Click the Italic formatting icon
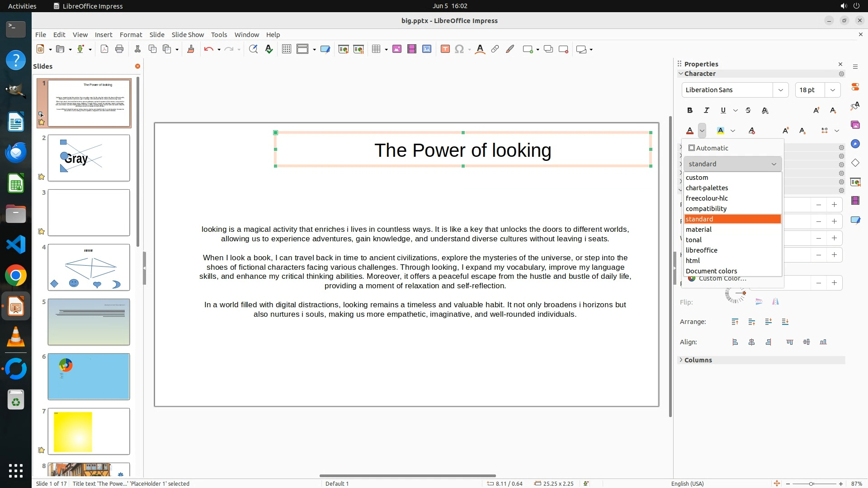This screenshot has height=488, width=868. [706, 110]
